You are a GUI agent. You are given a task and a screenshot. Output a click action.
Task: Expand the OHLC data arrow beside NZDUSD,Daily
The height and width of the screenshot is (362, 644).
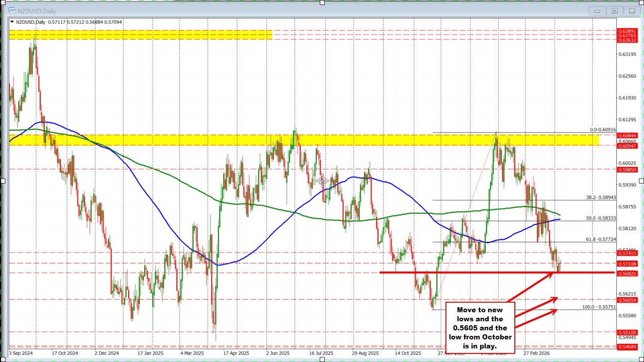(x=11, y=22)
